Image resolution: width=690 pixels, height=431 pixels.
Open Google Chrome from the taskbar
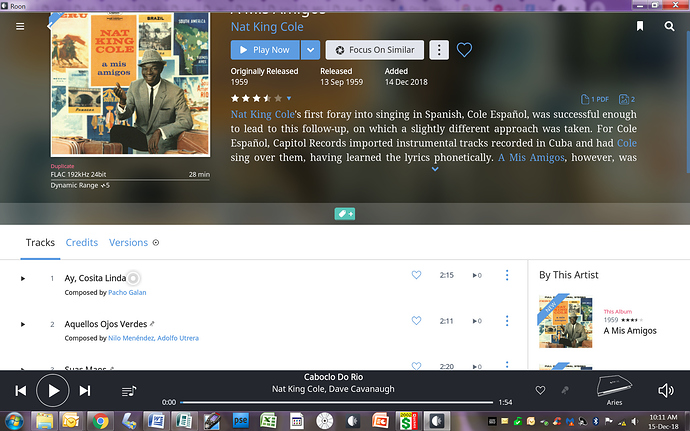click(100, 421)
